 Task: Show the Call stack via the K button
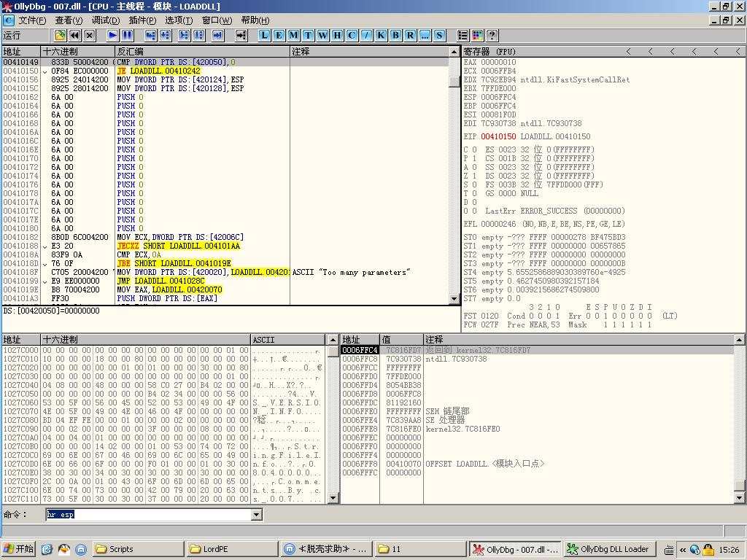[381, 36]
